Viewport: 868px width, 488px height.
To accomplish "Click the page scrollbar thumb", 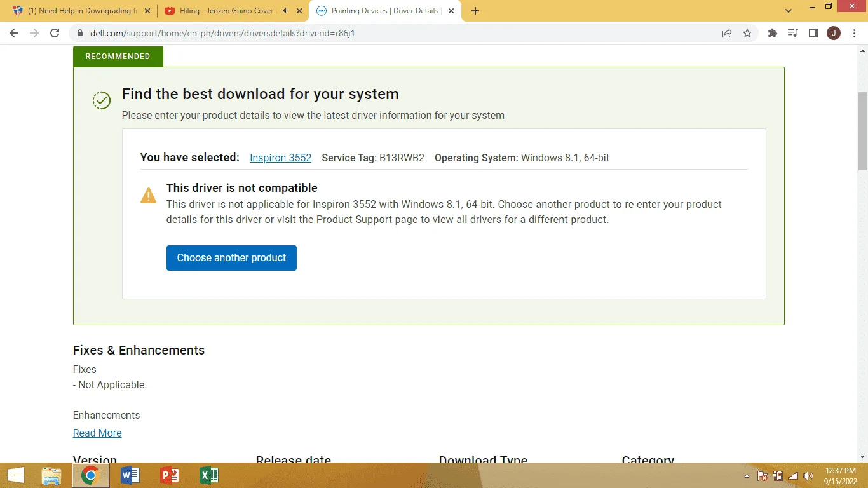I will click(x=862, y=131).
